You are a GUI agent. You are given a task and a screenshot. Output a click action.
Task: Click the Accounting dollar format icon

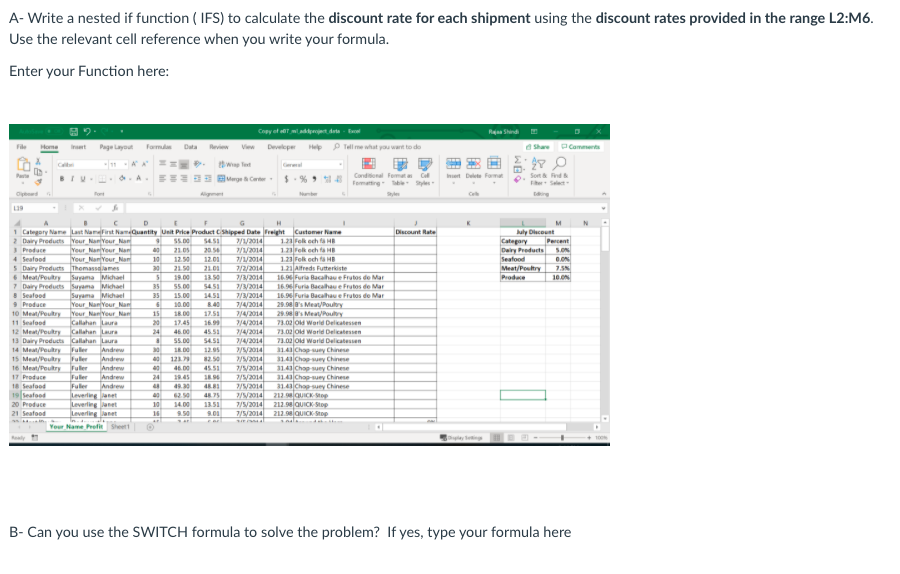[286, 179]
